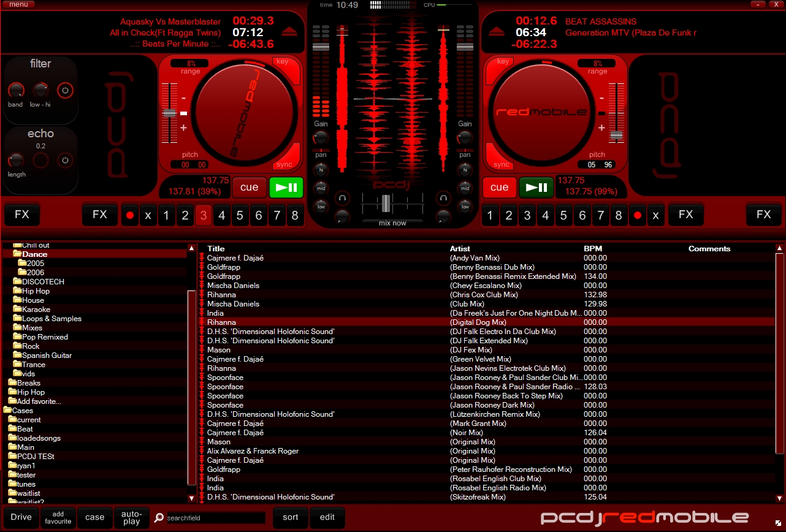Click the sort button in bottom bar
The width and height of the screenshot is (786, 532).
(x=291, y=518)
